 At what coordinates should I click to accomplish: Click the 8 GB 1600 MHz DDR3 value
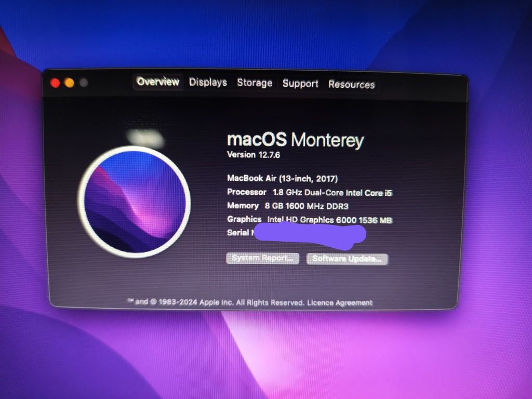click(x=307, y=206)
